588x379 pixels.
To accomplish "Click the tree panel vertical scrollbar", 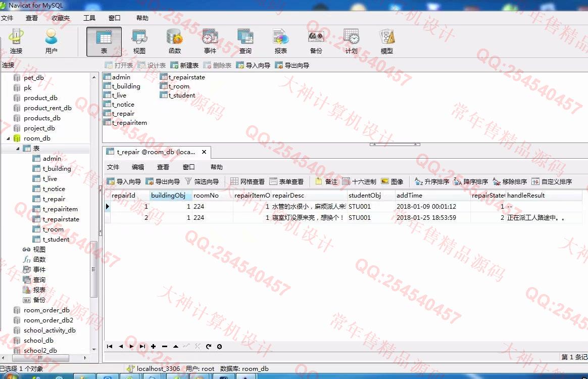I will [x=94, y=269].
